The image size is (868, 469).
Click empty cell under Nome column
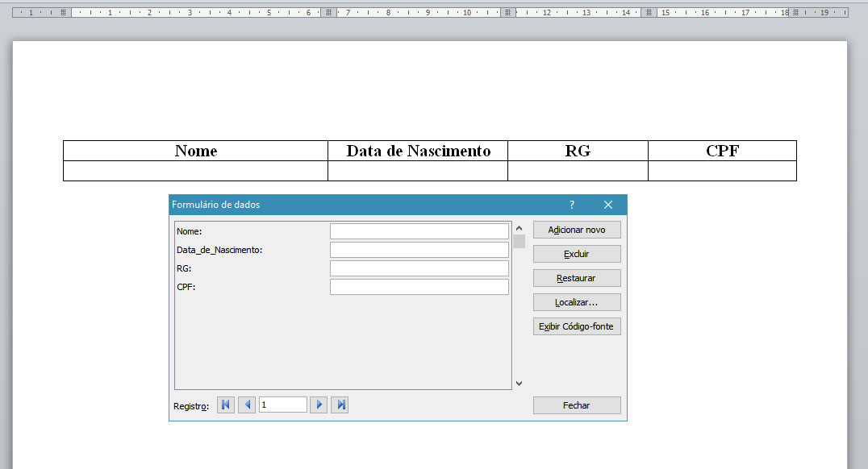click(195, 171)
